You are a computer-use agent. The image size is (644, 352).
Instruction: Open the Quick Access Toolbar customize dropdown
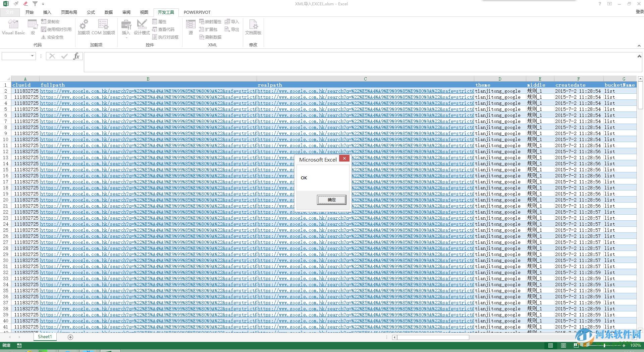point(43,4)
